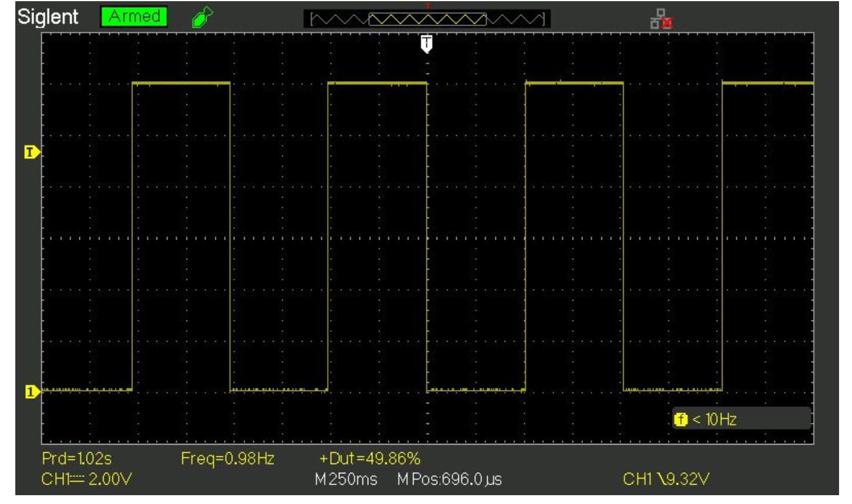This screenshot has width=852, height=504.
Task: Select the horizontal trigger position T marker
Action: (x=427, y=44)
